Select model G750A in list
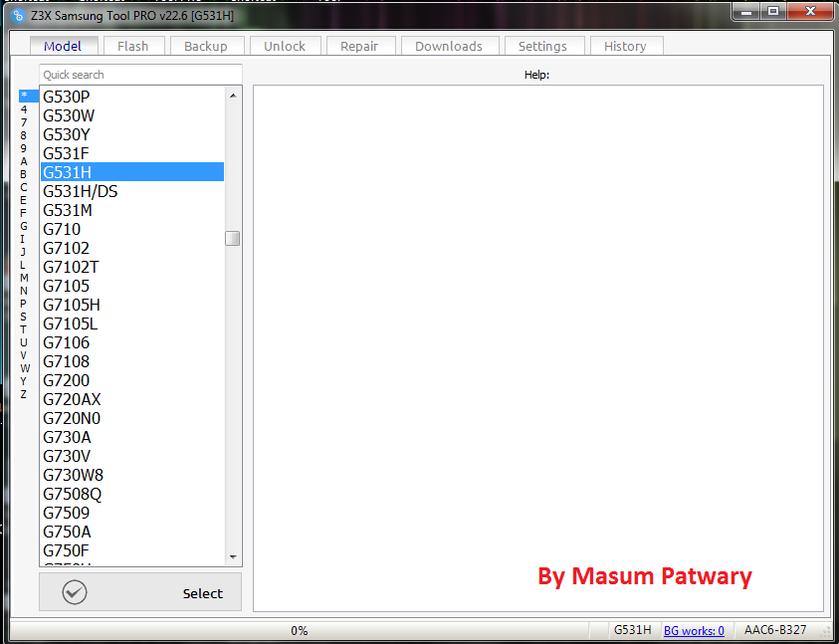Image resolution: width=839 pixels, height=644 pixels. tap(132, 532)
